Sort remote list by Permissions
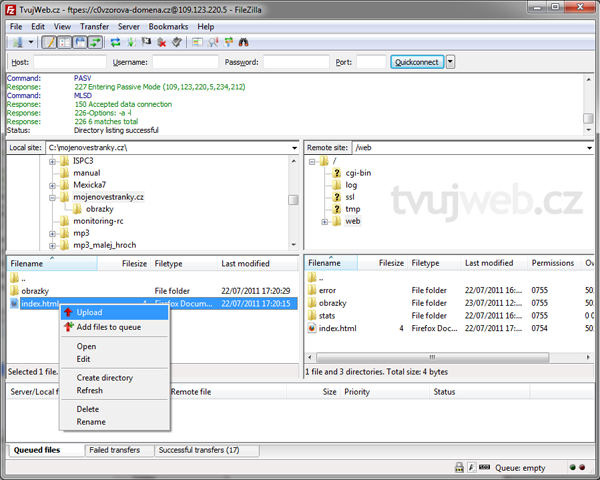Image resolution: width=600 pixels, height=480 pixels. (x=553, y=263)
